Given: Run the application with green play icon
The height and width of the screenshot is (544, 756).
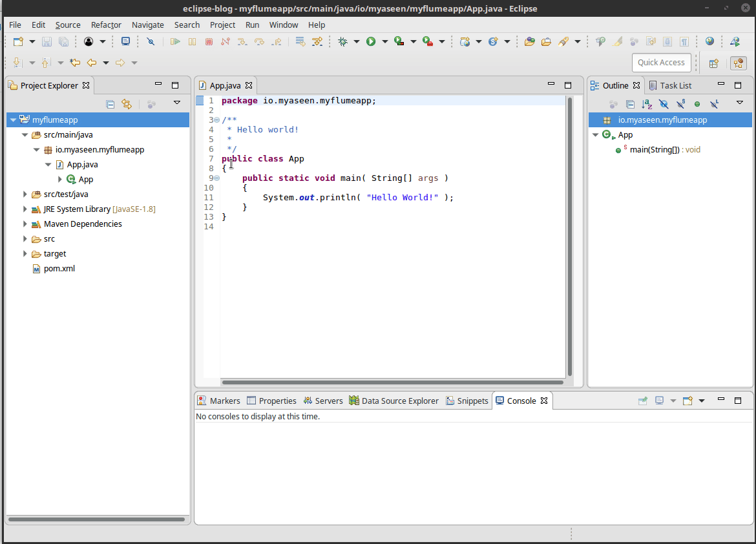Looking at the screenshot, I should click(371, 41).
